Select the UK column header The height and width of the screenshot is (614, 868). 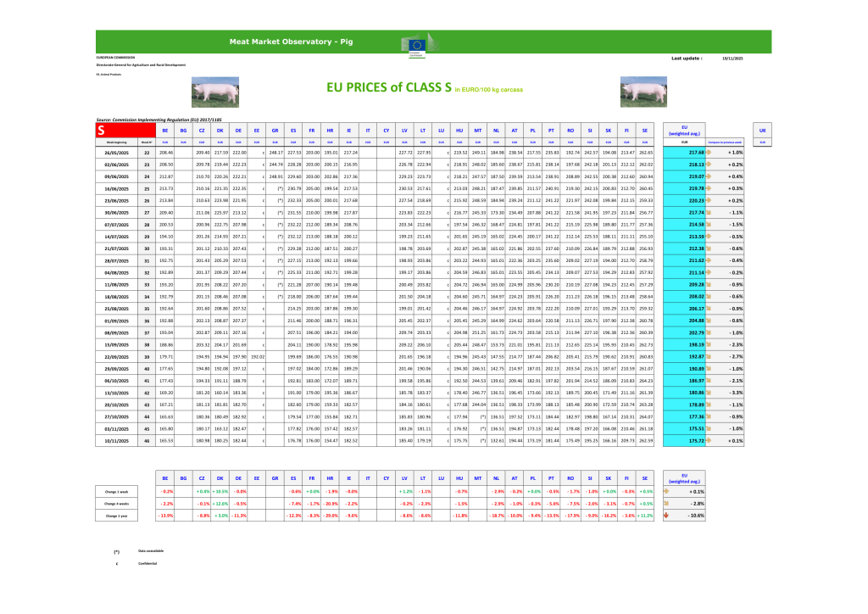(762, 131)
